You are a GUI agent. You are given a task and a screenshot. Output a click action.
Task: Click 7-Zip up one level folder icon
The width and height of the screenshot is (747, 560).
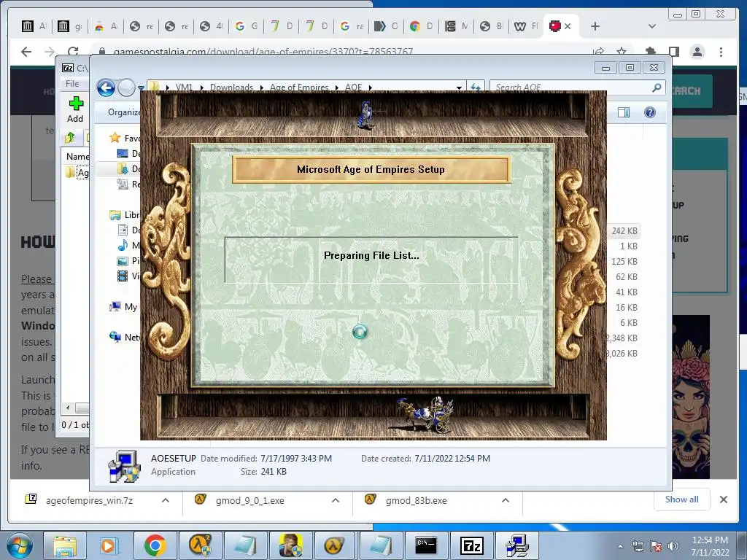pos(70,138)
